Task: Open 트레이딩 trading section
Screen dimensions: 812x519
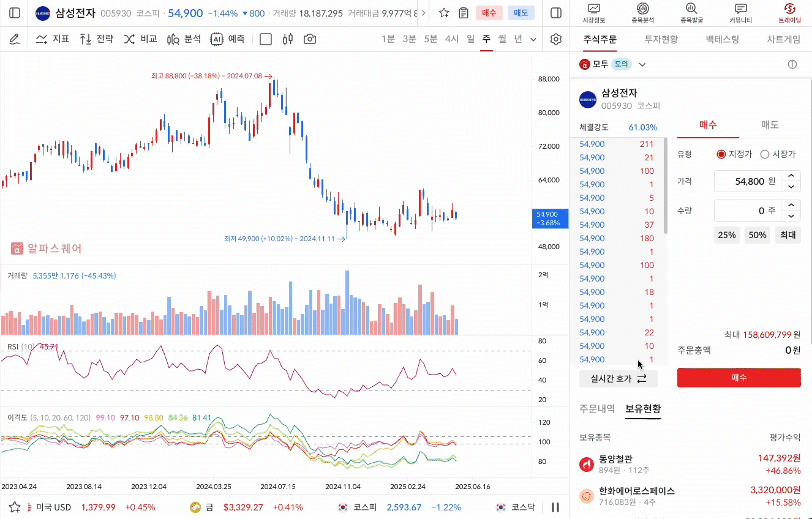Action: (x=789, y=13)
